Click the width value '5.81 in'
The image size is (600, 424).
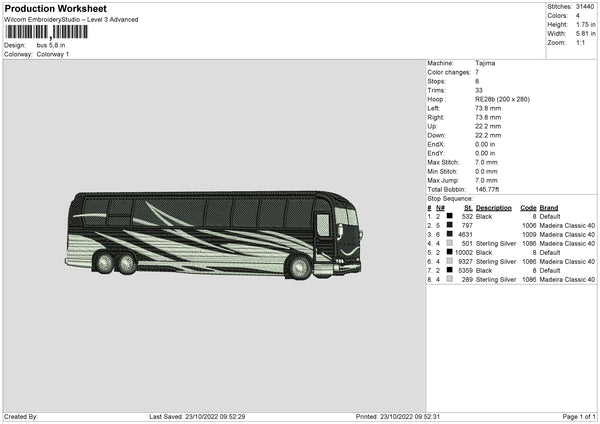585,34
